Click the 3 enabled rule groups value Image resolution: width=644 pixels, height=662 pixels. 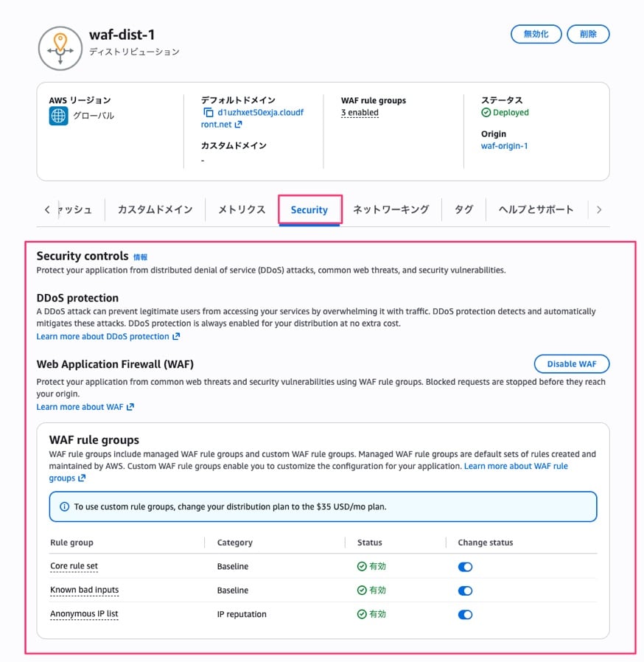(x=360, y=113)
